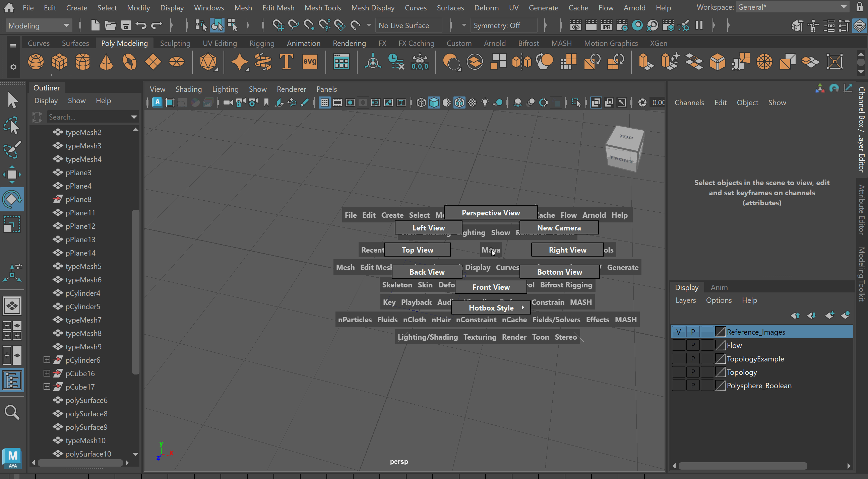Create a polygon sphere from the shelf
This screenshot has height=479, width=868.
[x=36, y=62]
